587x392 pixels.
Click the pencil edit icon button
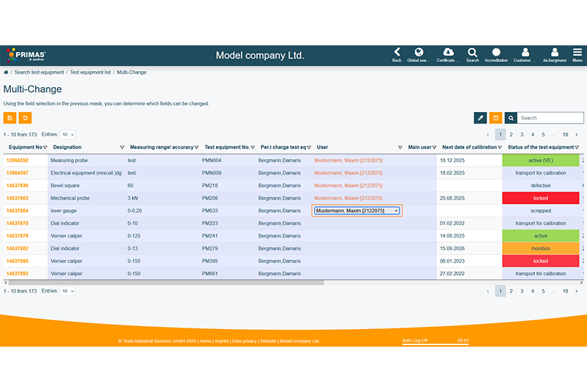pos(480,118)
